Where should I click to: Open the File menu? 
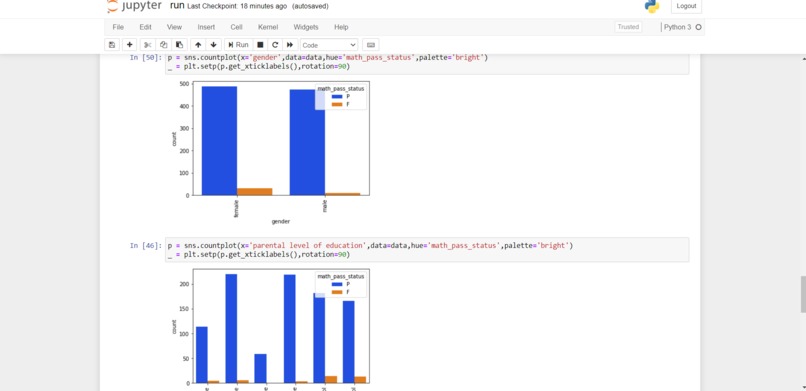click(x=118, y=27)
